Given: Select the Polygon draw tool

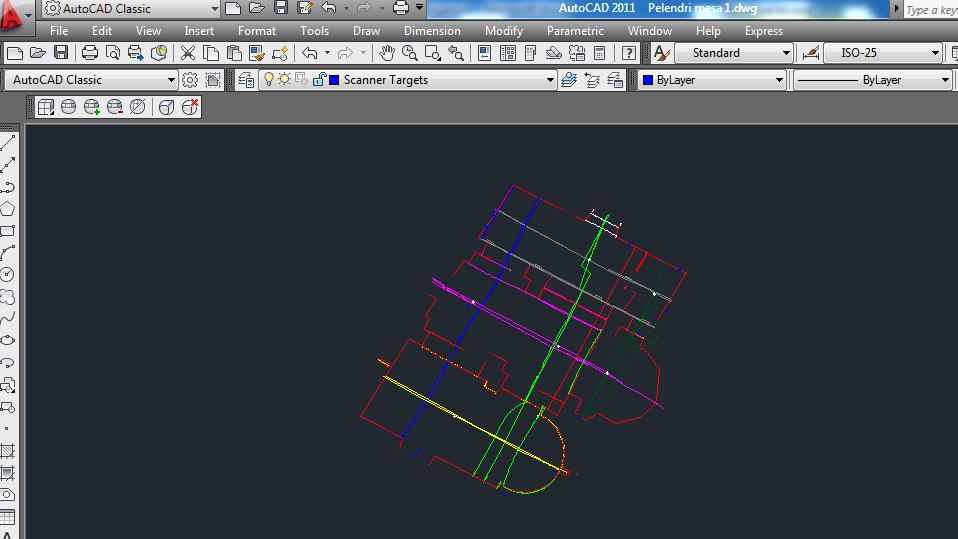Looking at the screenshot, I should [x=7, y=209].
